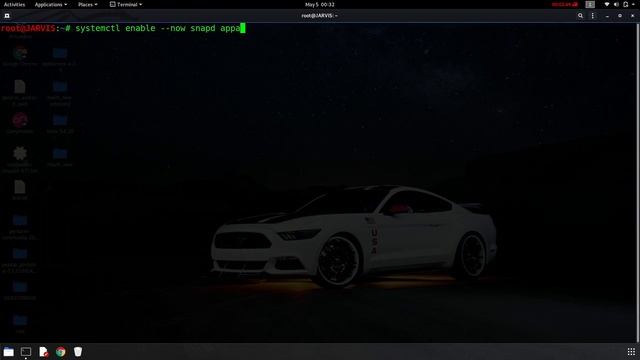Click the volume speaker icon
The image size is (640, 360).
616,4
